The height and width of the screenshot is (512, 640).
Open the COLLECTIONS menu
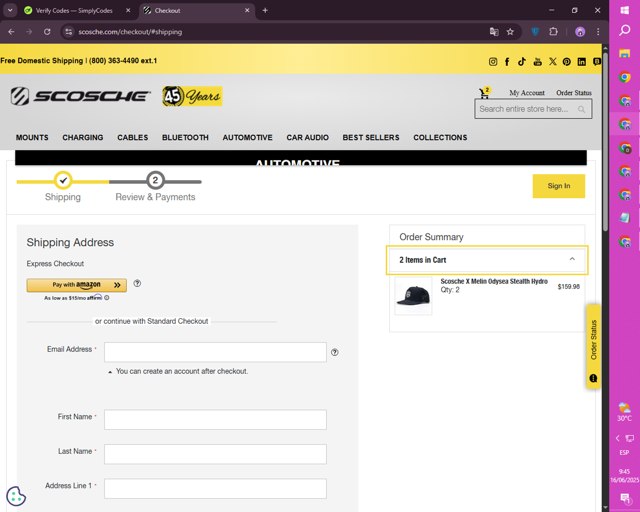pyautogui.click(x=440, y=138)
